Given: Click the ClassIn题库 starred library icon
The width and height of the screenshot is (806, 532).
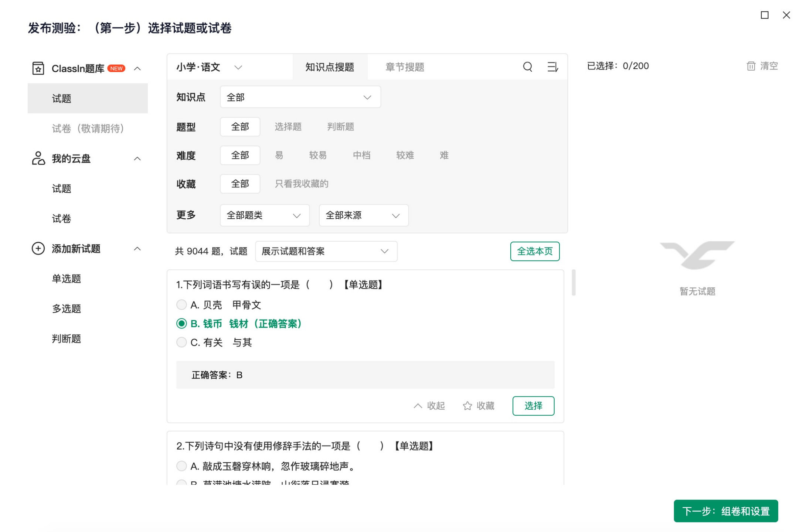Looking at the screenshot, I should coord(38,68).
